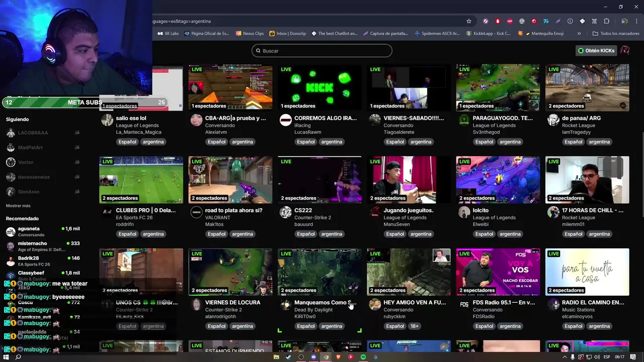Screen dimensions: 644x362
Task: Open the FDS Radio channel logo
Action: [x=464, y=305]
